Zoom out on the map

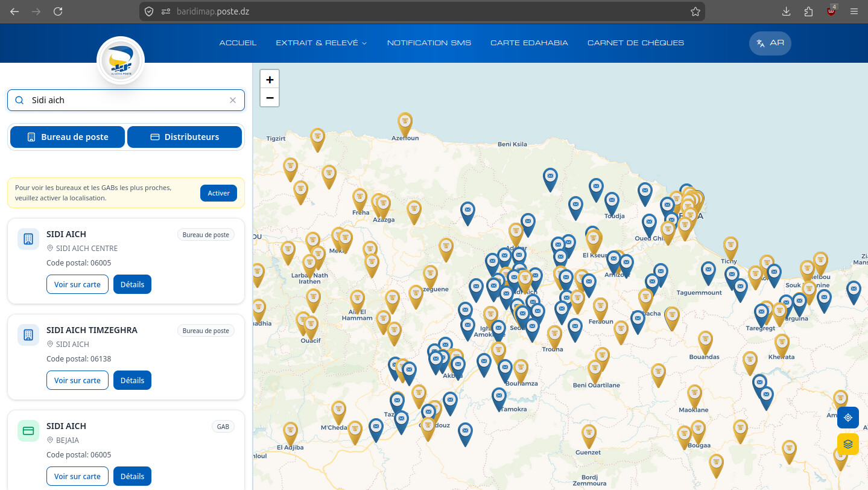(270, 98)
